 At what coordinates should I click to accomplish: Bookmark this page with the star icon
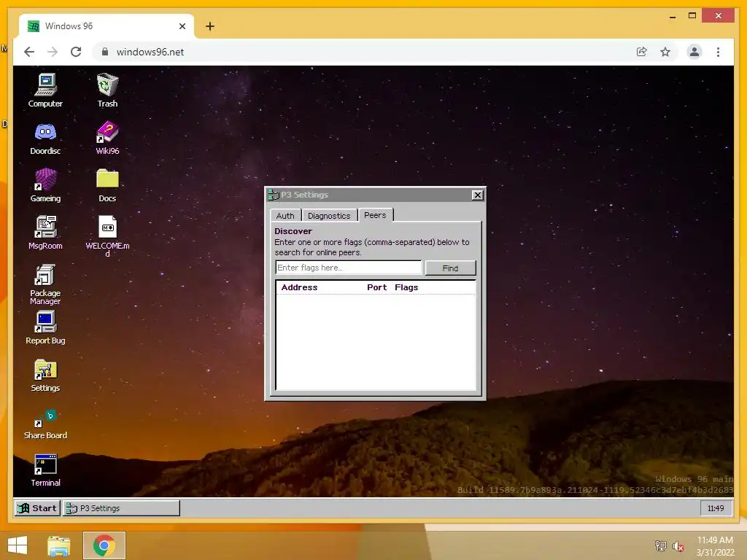(x=665, y=52)
